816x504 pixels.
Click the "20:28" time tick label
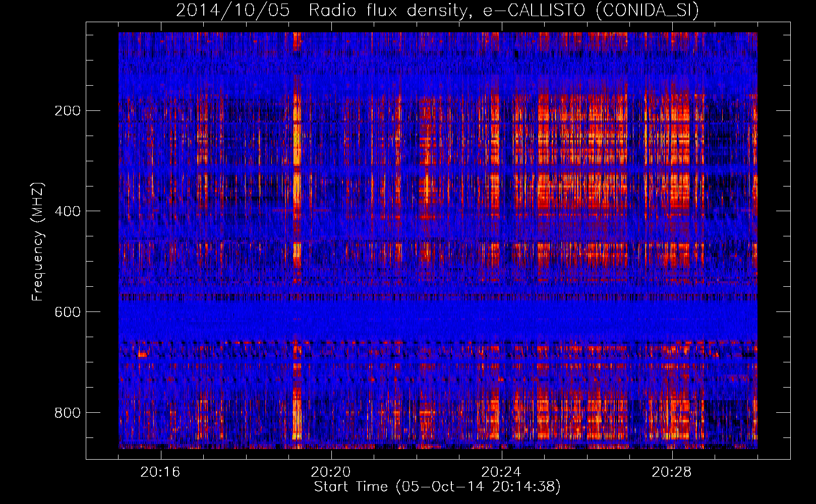(x=672, y=472)
